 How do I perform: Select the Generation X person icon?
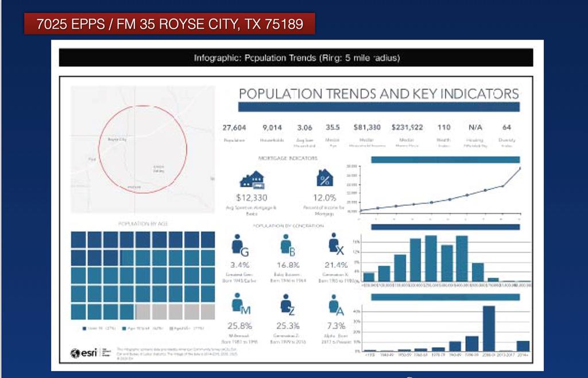pyautogui.click(x=336, y=244)
